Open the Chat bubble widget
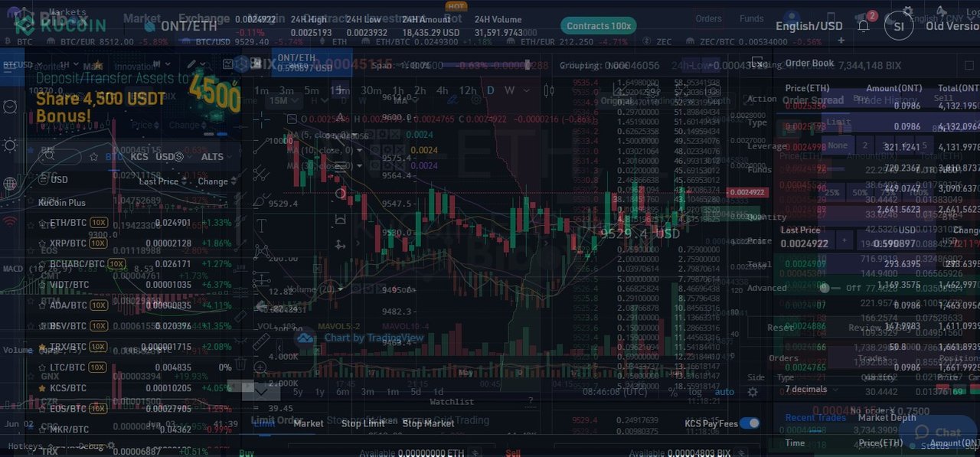The width and height of the screenshot is (980, 457). pos(939,432)
